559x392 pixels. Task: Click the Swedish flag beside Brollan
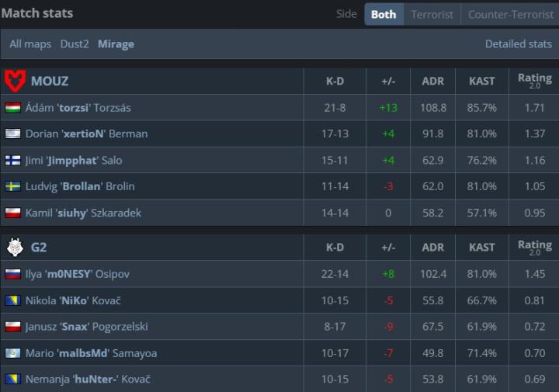click(x=13, y=186)
